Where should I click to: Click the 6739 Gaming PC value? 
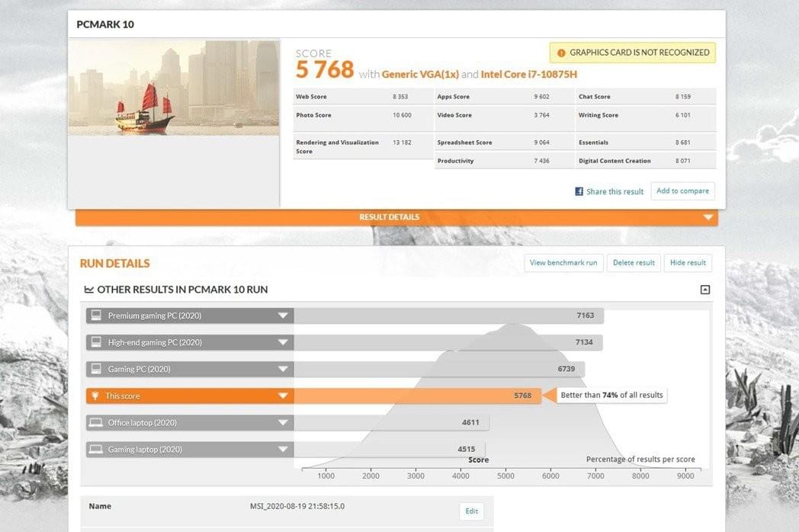pyautogui.click(x=566, y=369)
